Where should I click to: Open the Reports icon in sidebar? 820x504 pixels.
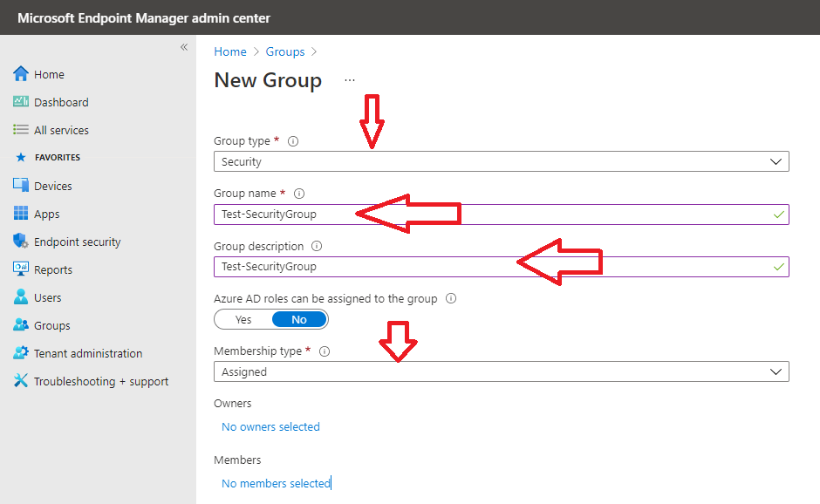click(x=20, y=269)
